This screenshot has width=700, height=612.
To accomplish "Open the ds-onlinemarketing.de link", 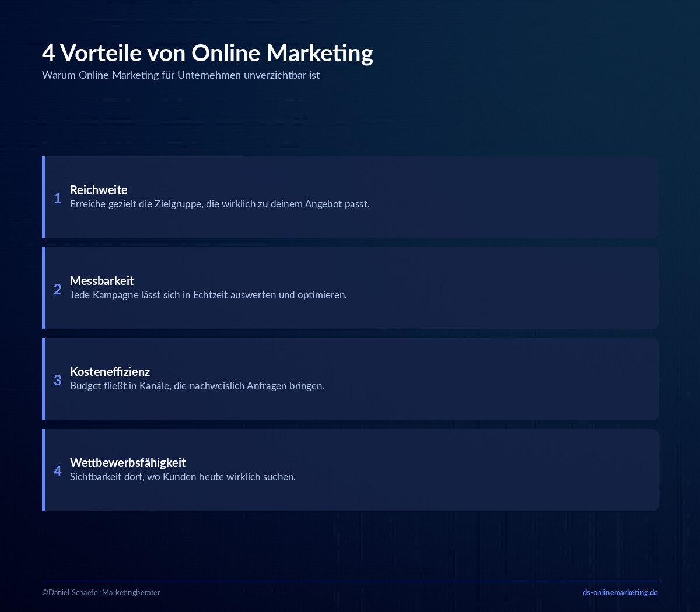I will click(620, 592).
